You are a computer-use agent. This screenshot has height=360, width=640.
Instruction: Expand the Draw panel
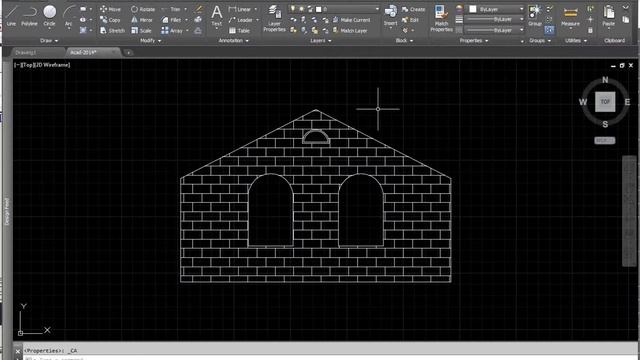[49, 40]
